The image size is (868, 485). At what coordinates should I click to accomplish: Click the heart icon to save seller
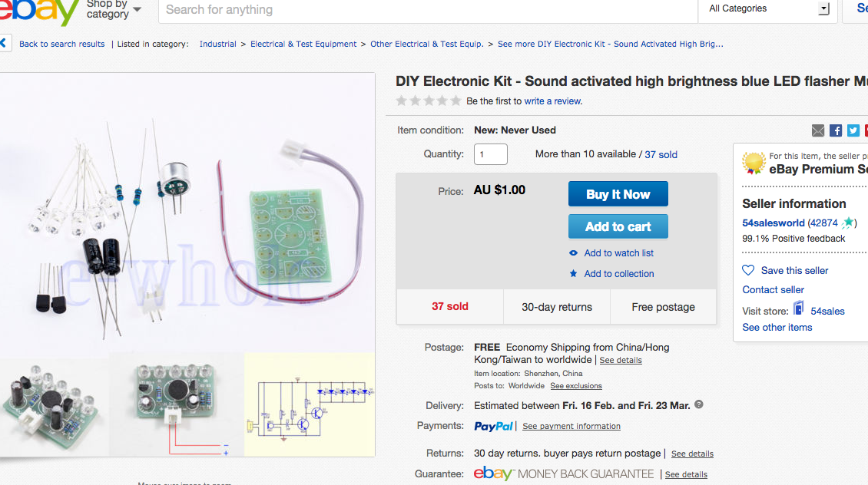[748, 270]
